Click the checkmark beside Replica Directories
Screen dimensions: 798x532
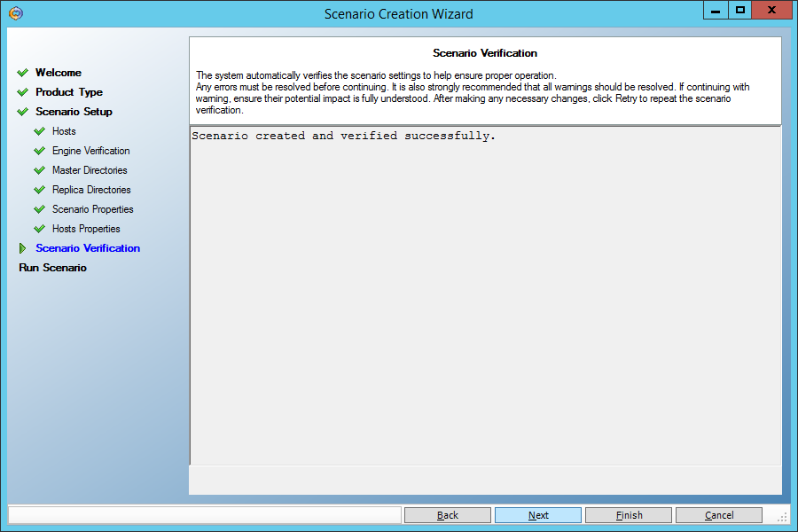click(39, 190)
